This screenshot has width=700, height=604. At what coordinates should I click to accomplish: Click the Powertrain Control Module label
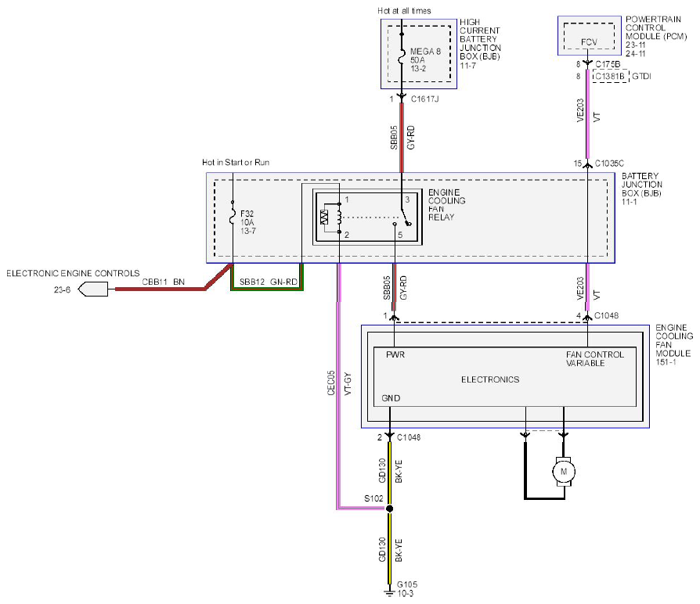pos(656,27)
